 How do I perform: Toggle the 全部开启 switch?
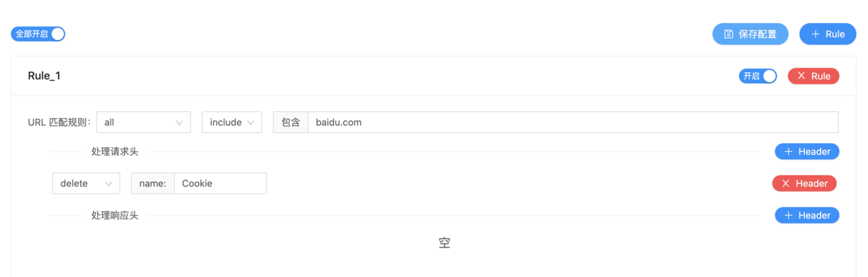[x=38, y=34]
